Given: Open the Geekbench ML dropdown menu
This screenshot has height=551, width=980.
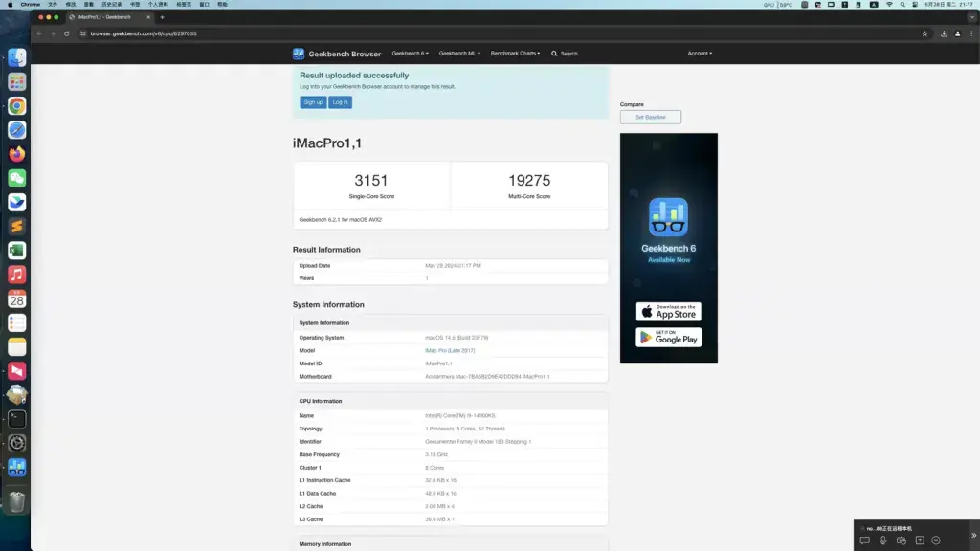Looking at the screenshot, I should click(459, 54).
